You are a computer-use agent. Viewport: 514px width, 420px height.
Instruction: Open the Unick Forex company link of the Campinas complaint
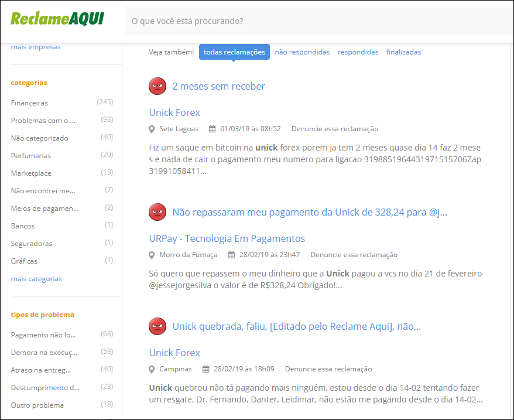[x=174, y=353]
